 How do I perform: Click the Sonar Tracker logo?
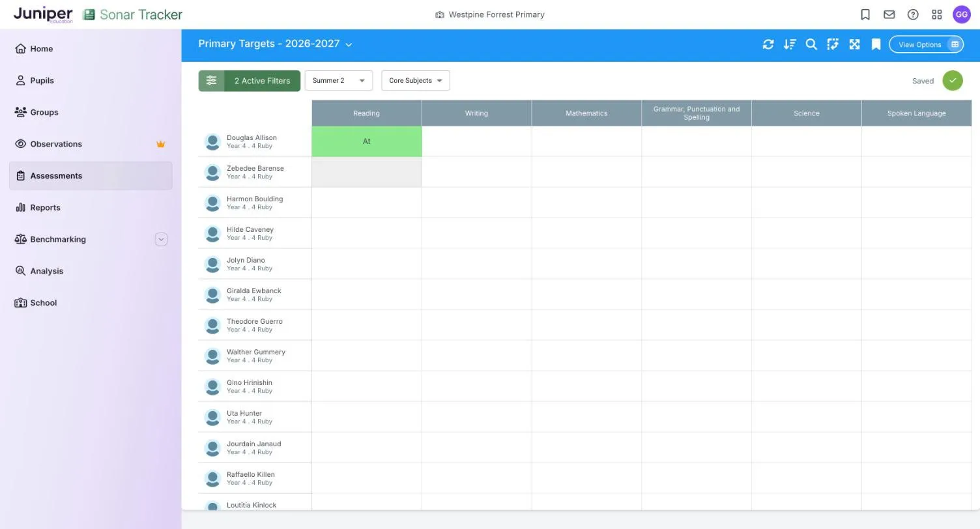(133, 14)
